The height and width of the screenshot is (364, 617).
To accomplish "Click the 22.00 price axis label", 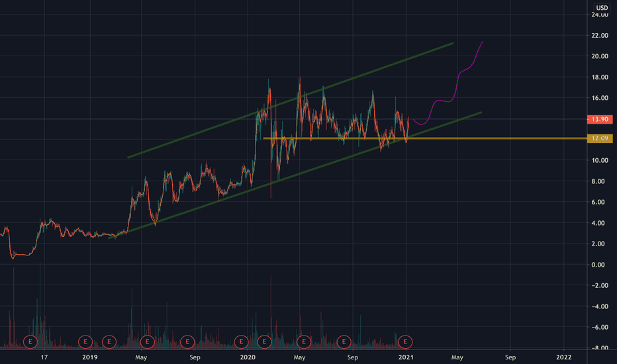I will [x=600, y=36].
